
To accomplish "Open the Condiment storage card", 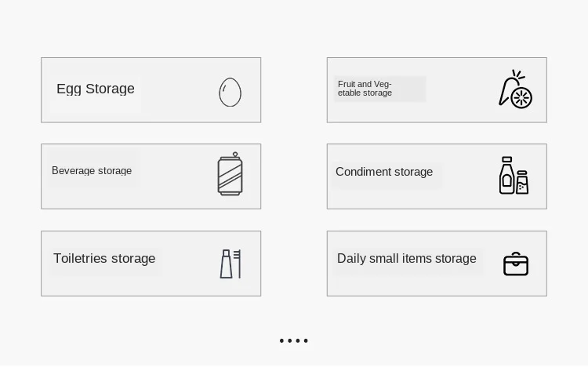I will click(x=437, y=176).
